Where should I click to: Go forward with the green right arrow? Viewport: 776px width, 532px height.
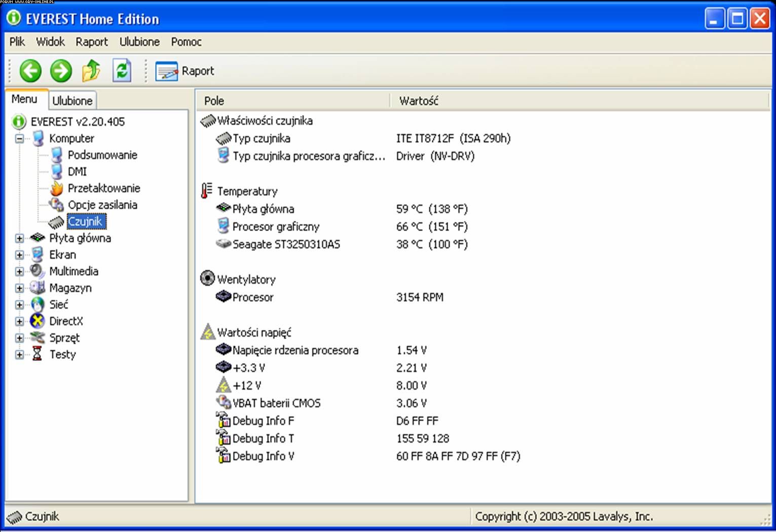pyautogui.click(x=61, y=70)
